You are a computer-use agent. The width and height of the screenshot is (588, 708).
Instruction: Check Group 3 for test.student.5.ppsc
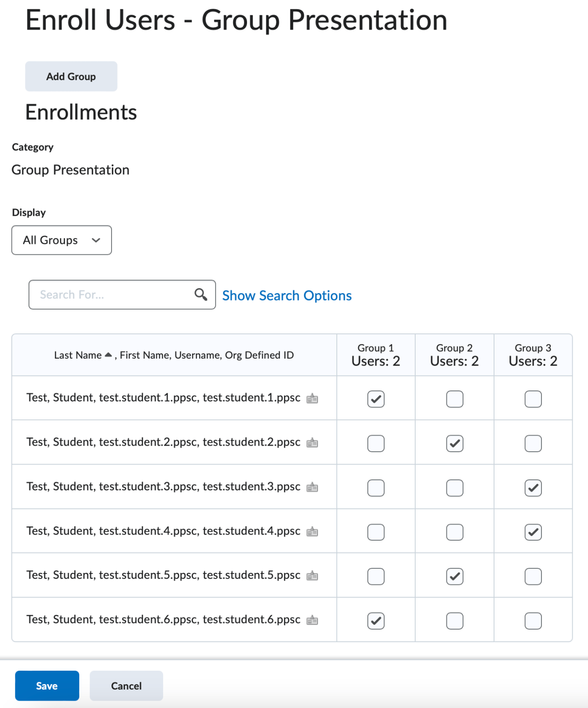click(533, 576)
